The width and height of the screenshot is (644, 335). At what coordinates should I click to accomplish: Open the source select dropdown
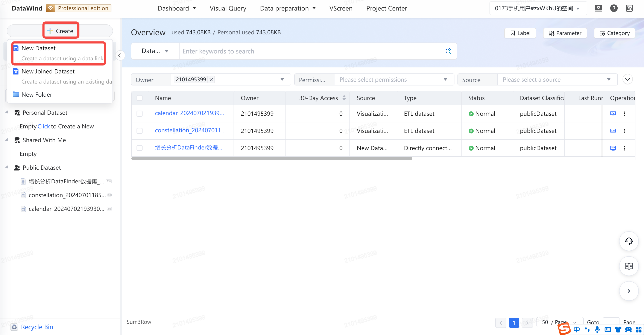[x=557, y=79]
